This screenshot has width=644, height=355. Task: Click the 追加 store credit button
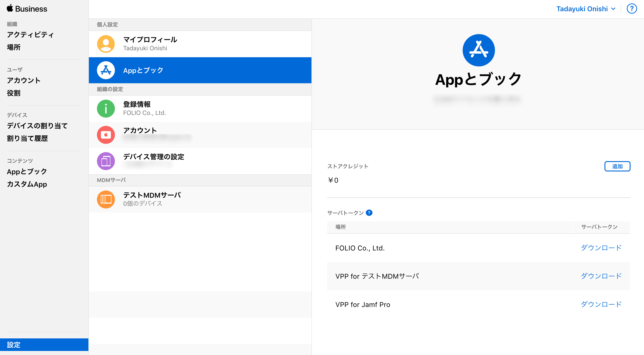pyautogui.click(x=617, y=166)
